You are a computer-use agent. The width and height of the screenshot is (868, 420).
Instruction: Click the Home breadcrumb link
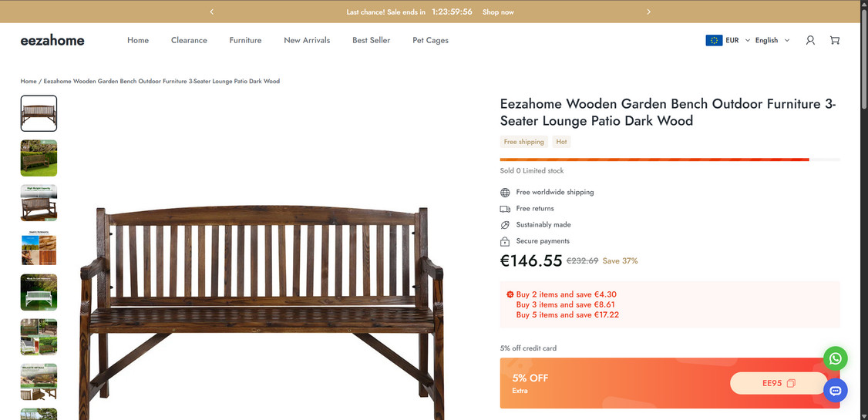point(29,81)
